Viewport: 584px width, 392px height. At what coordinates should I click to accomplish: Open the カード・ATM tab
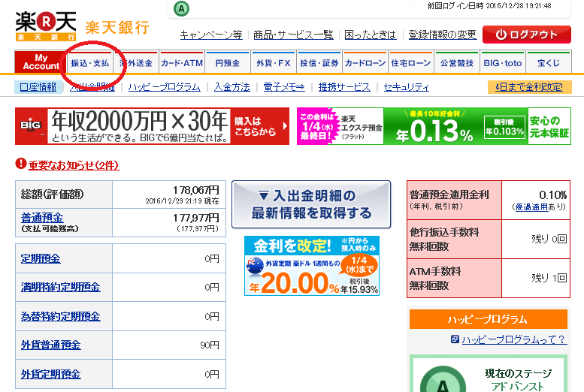coord(182,63)
